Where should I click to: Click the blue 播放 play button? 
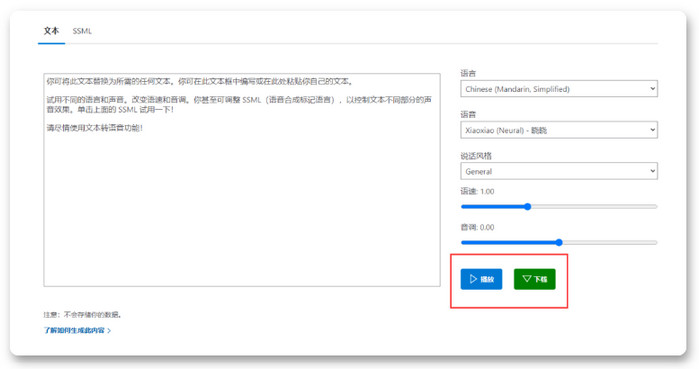point(481,279)
